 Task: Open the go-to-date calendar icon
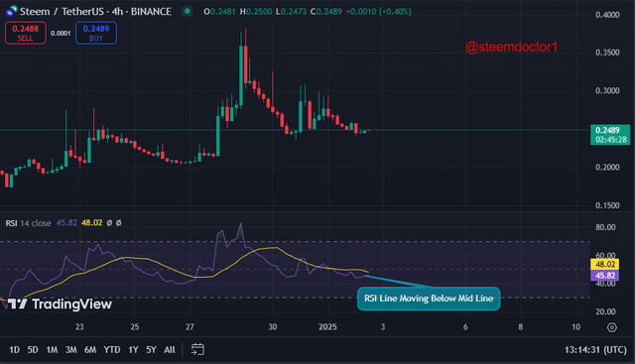(x=197, y=349)
